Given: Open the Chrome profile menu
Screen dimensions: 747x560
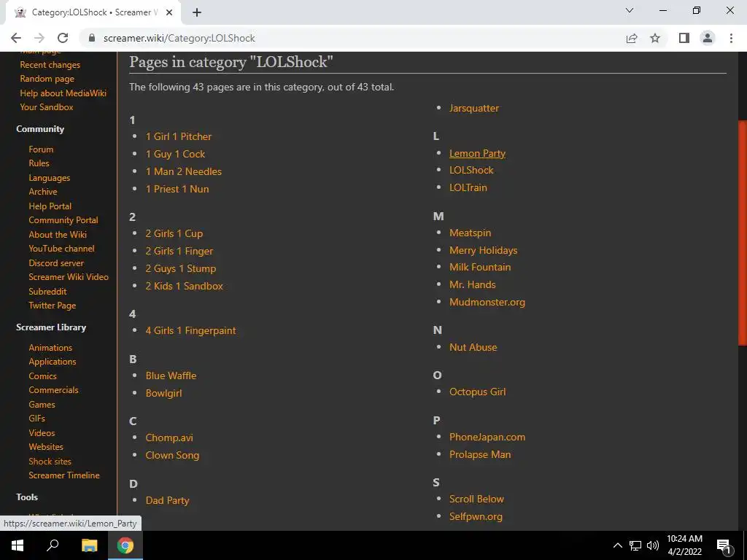Looking at the screenshot, I should pos(708,38).
